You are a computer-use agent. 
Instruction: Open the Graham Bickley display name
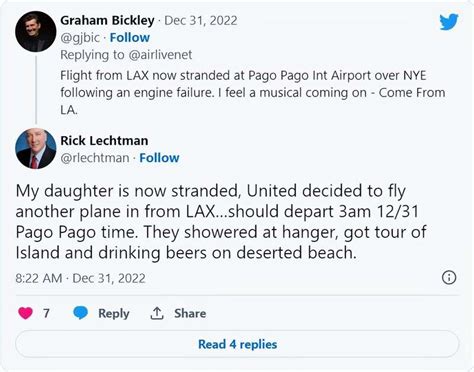click(x=107, y=21)
